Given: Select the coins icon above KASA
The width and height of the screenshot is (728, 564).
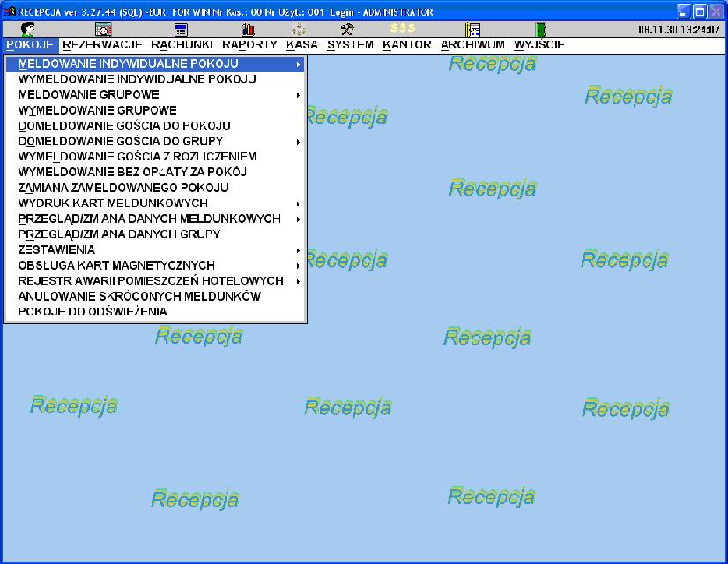Looking at the screenshot, I should tap(300, 29).
